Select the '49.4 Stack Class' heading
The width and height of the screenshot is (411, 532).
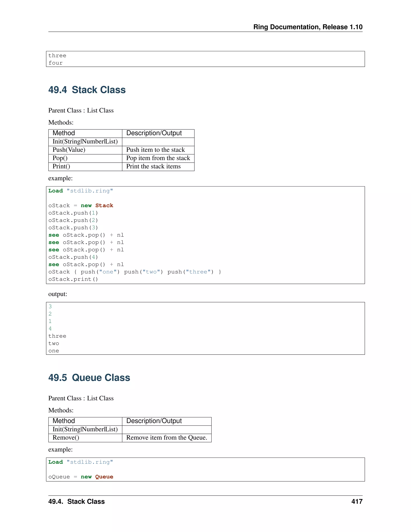click(x=87, y=90)
